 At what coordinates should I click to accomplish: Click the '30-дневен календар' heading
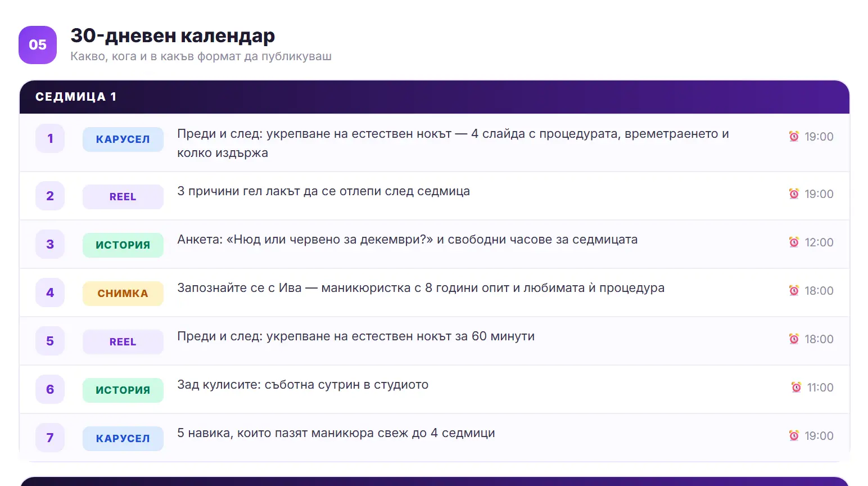coord(173,35)
